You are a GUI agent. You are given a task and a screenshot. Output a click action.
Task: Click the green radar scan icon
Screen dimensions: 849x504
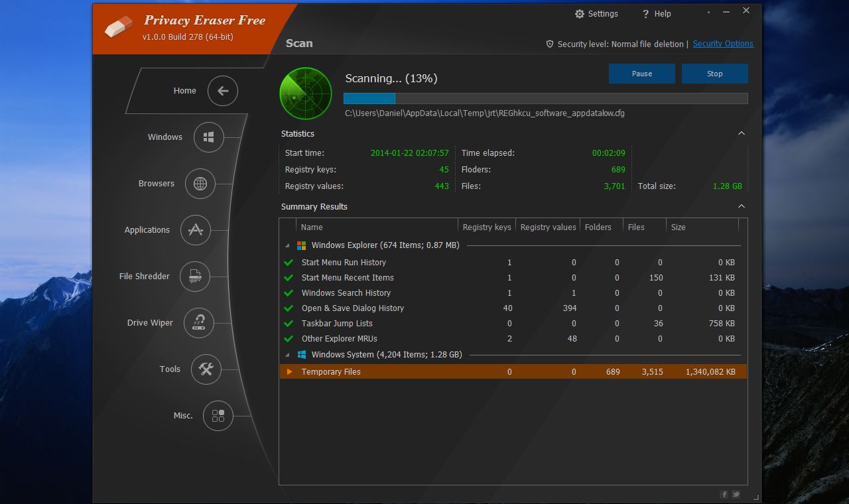click(306, 94)
